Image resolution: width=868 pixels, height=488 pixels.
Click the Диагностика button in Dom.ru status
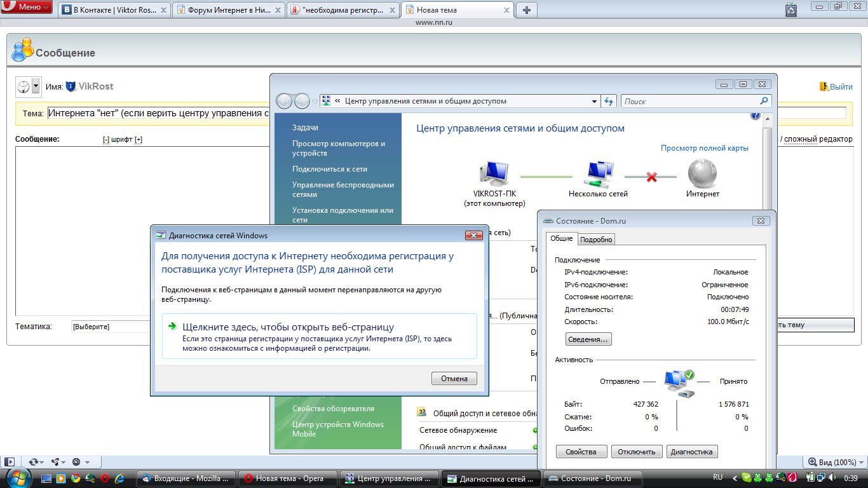(692, 452)
